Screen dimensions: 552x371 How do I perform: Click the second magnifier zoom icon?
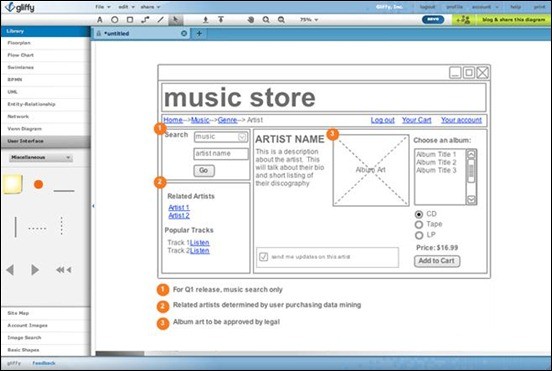point(281,20)
